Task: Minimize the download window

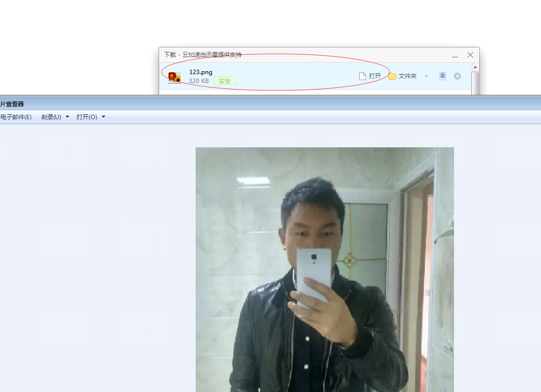Action: [x=455, y=55]
